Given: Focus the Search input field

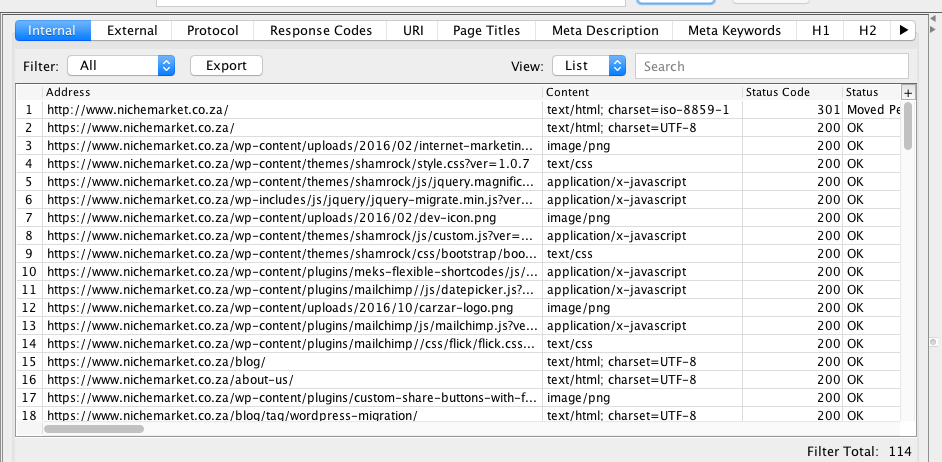Looking at the screenshot, I should point(771,66).
